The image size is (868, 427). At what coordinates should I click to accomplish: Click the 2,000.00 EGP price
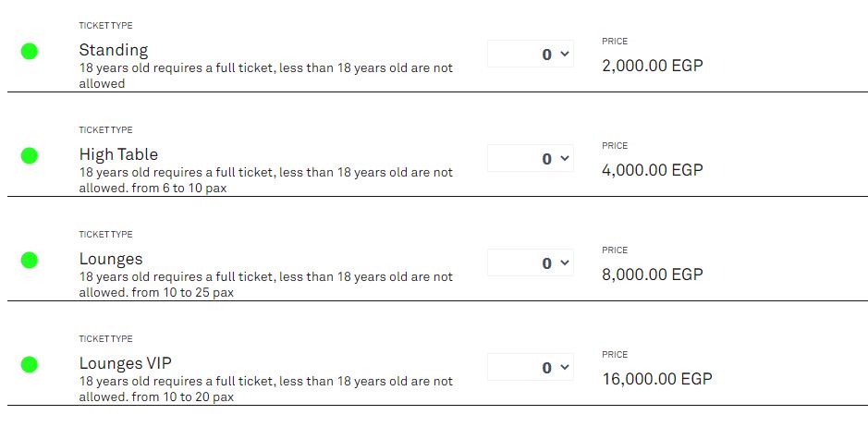tap(652, 66)
